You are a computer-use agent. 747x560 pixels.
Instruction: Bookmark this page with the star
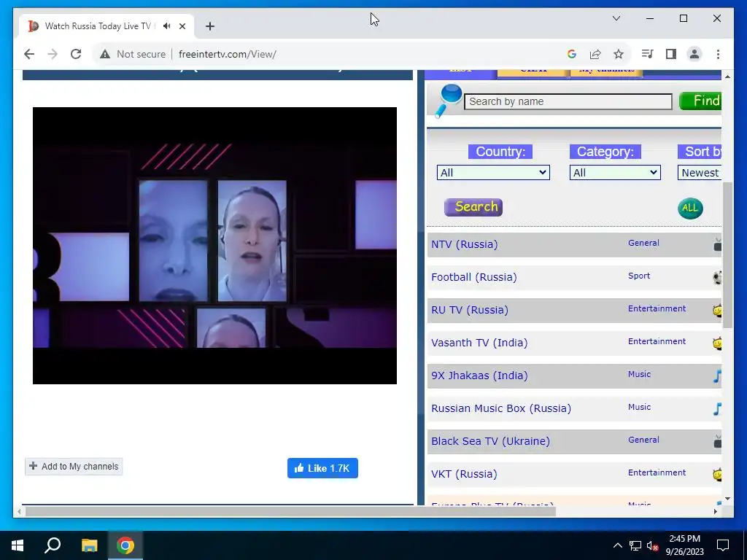click(x=619, y=54)
